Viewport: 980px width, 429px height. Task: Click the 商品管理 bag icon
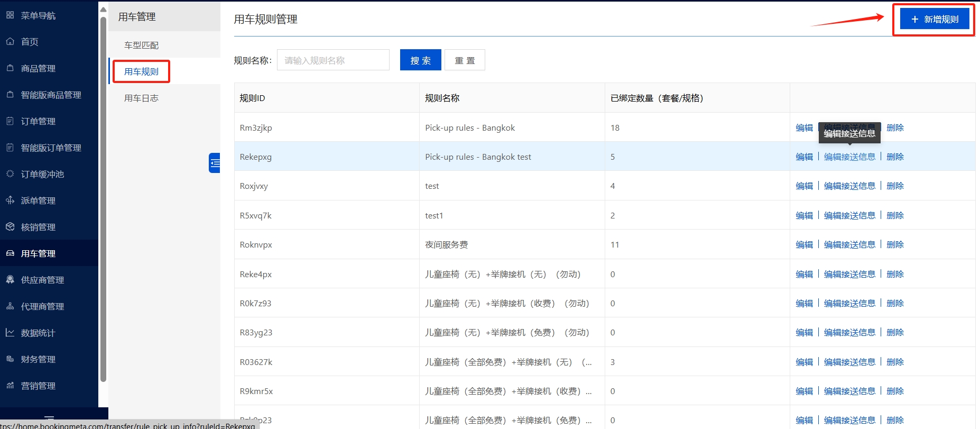pos(10,68)
